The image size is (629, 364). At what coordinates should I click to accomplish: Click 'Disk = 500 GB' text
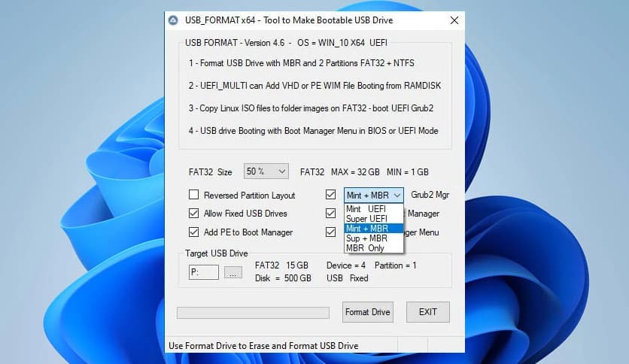(x=283, y=278)
